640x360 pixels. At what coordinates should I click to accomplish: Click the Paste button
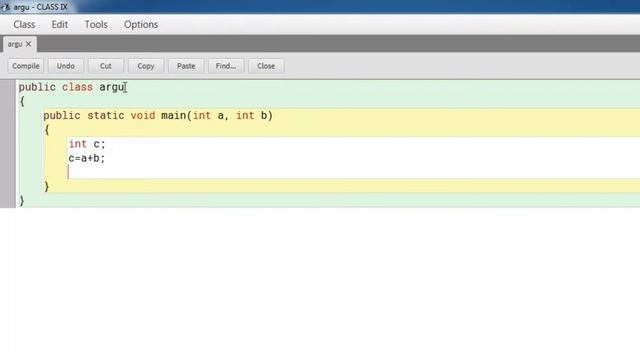pyautogui.click(x=186, y=66)
